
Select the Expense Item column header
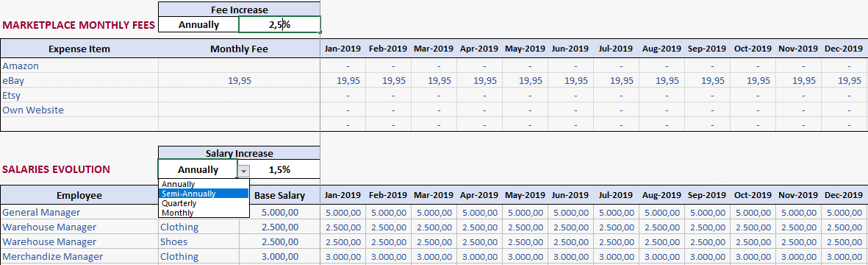79,49
